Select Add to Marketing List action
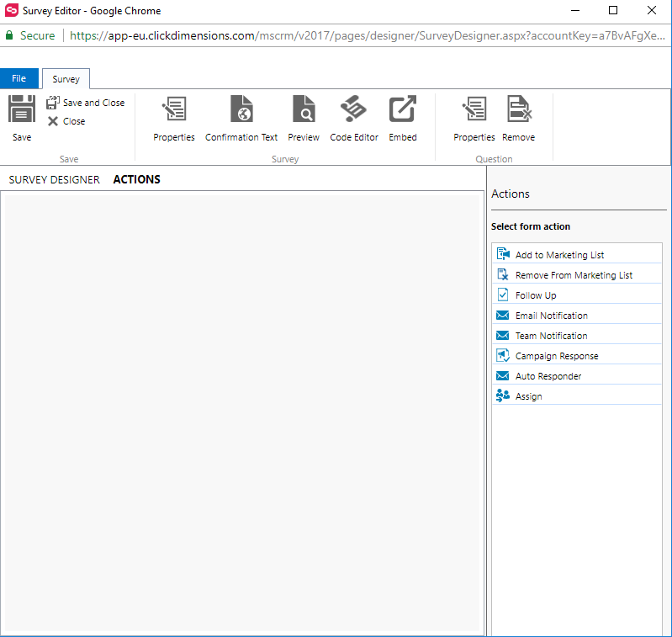The height and width of the screenshot is (637, 672). click(577, 254)
